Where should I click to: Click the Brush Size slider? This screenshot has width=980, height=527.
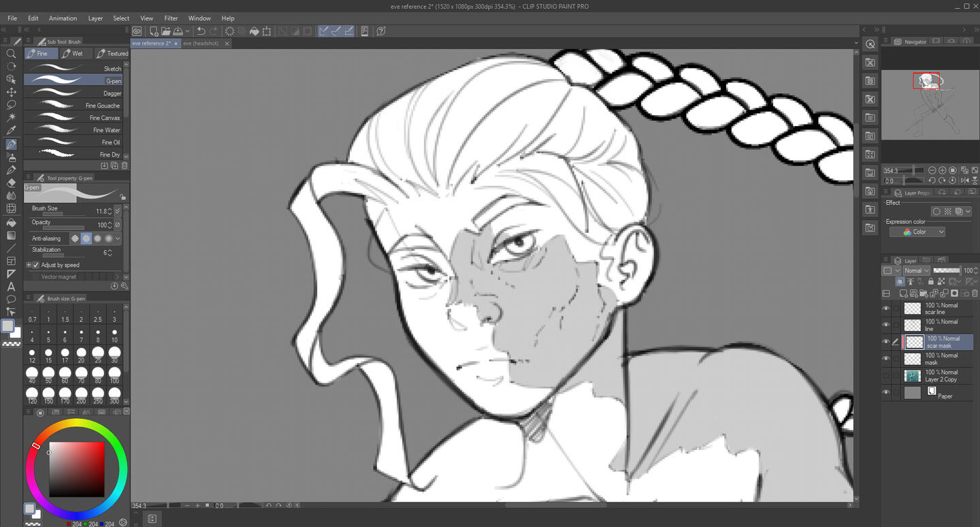(x=63, y=214)
